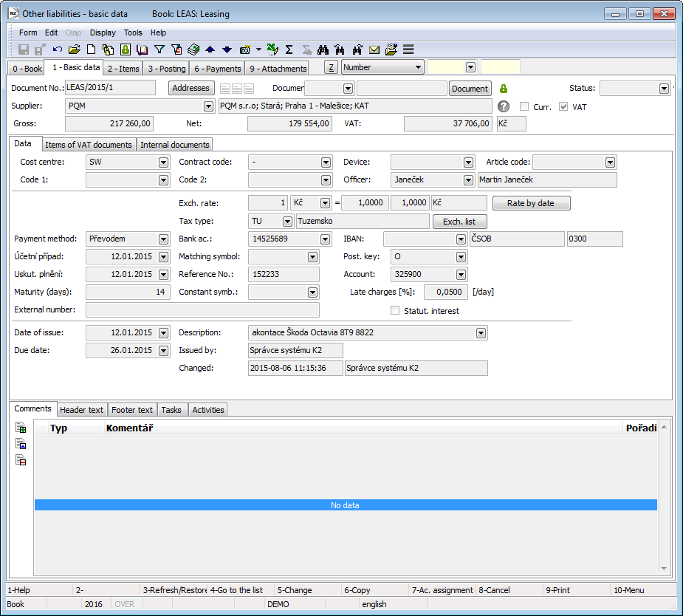Toggle the VAT checkbox
This screenshot has width=683, height=616.
pyautogui.click(x=564, y=106)
